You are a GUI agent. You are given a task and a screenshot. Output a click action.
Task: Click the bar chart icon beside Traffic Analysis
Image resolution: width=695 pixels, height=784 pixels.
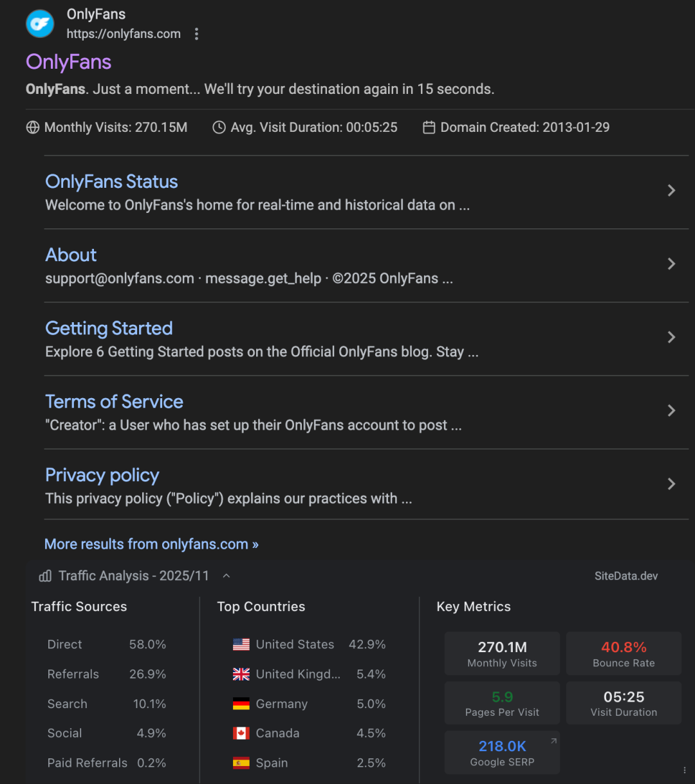coord(45,576)
